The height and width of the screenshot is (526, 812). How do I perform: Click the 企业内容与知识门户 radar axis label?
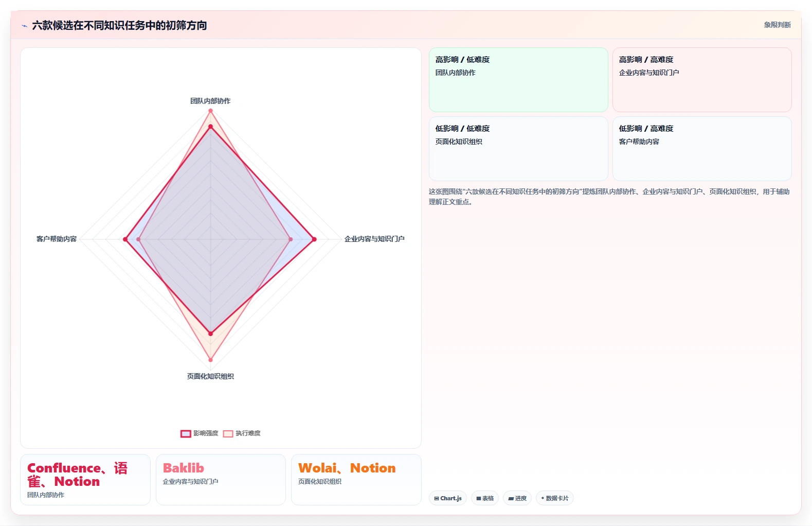click(374, 239)
